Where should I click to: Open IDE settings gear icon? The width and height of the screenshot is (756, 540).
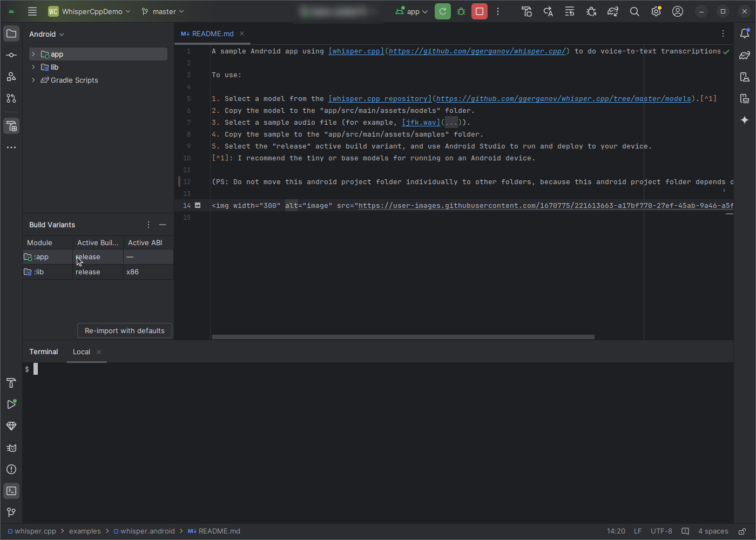pos(656,11)
